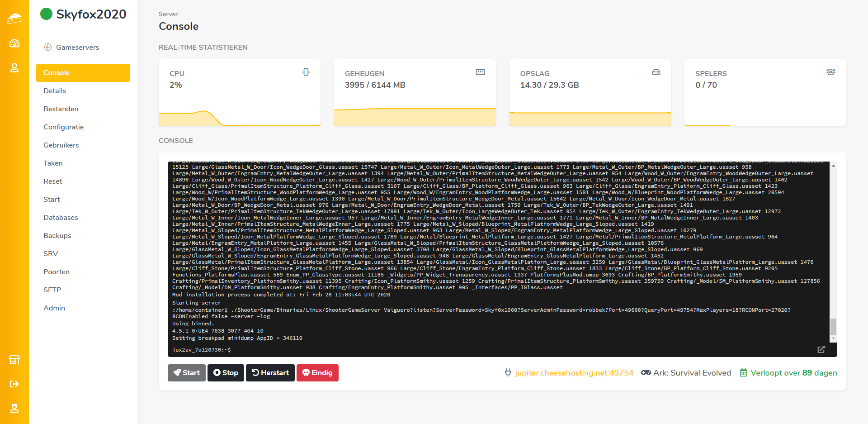Open the shop storefront icon

pos(14,360)
